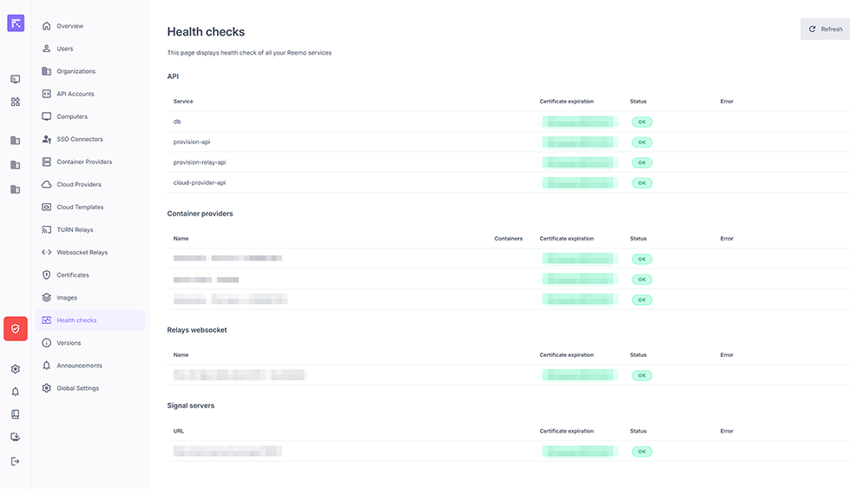868x489 pixels.
Task: Navigate to TURN Relays
Action: click(75, 230)
